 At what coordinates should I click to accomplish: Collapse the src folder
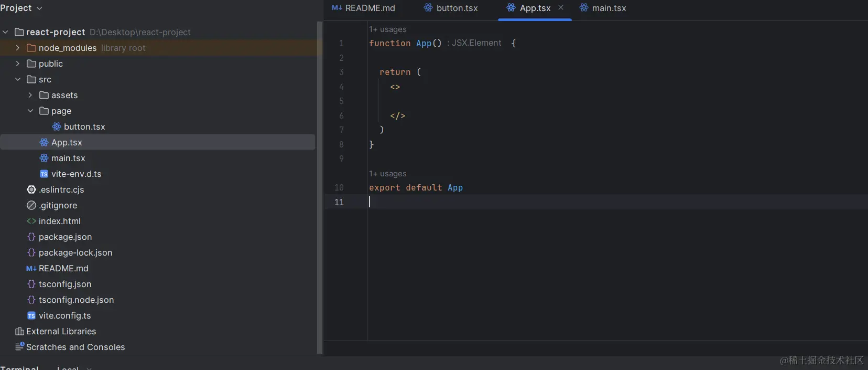[x=17, y=79]
